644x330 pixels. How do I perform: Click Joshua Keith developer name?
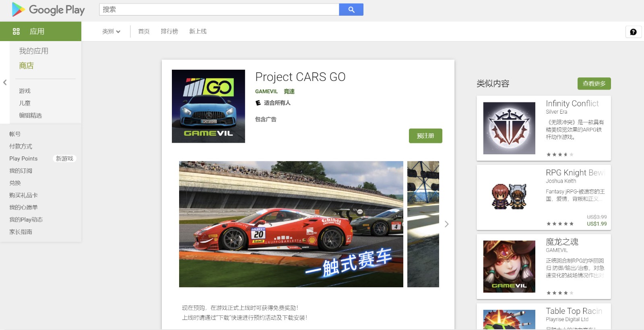click(x=561, y=181)
